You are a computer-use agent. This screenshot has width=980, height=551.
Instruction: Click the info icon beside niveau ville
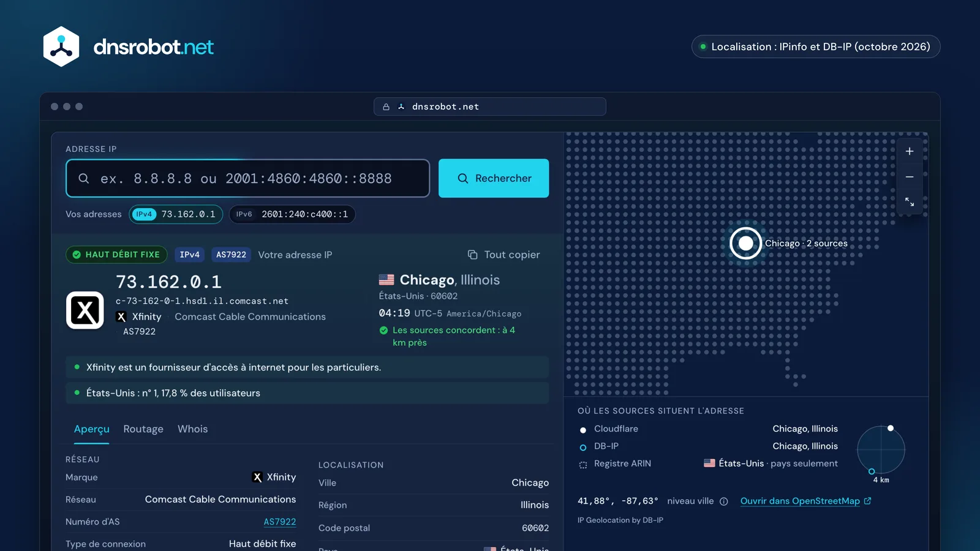click(723, 501)
